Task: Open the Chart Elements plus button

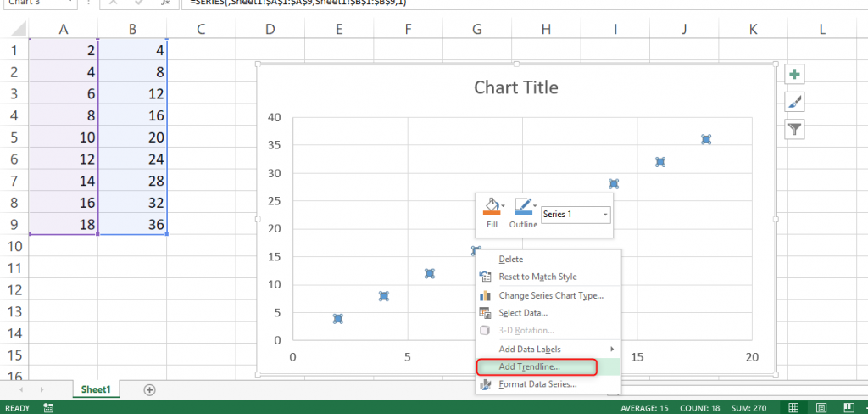Action: pos(794,75)
